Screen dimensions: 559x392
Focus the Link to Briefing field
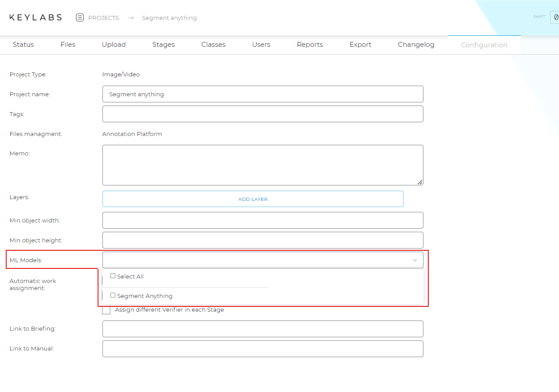coord(262,329)
